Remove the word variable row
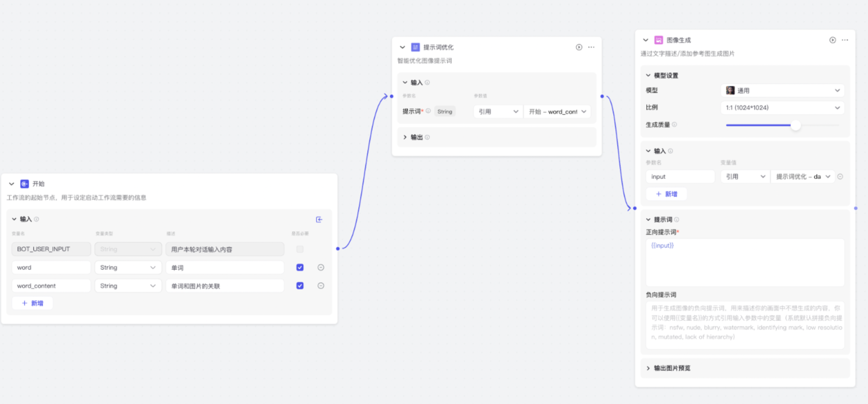Viewport: 868px width, 404px height. (x=321, y=268)
